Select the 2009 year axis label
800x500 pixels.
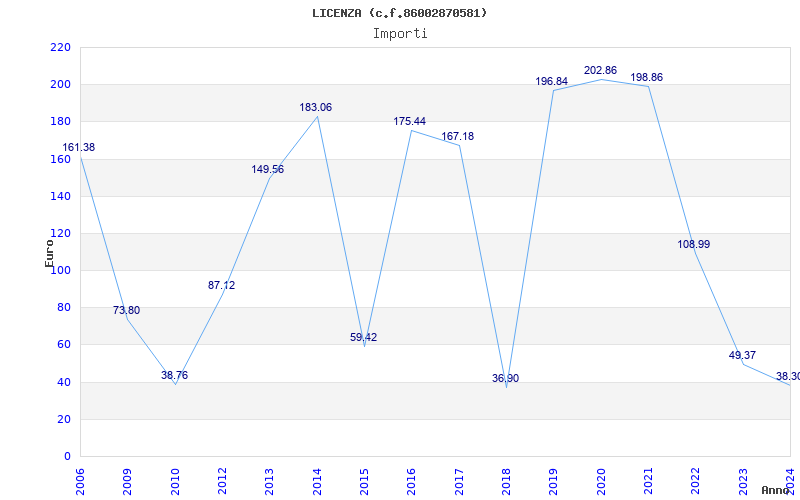128,481
